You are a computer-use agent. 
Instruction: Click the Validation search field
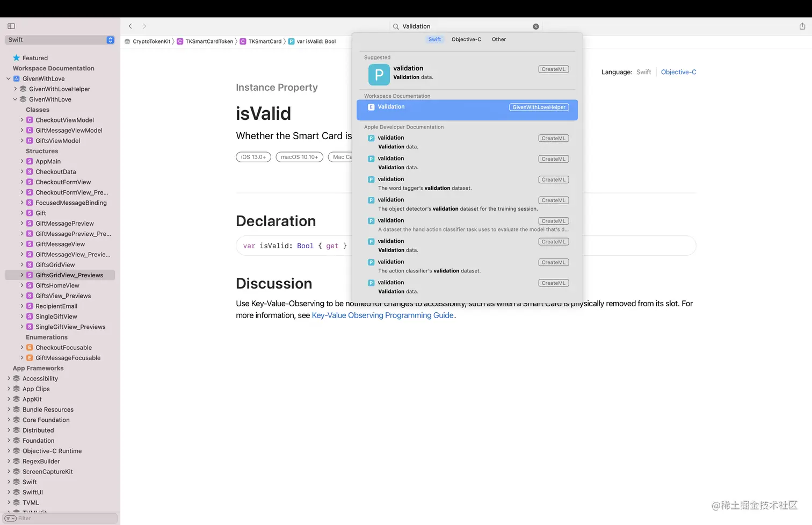pyautogui.click(x=466, y=26)
